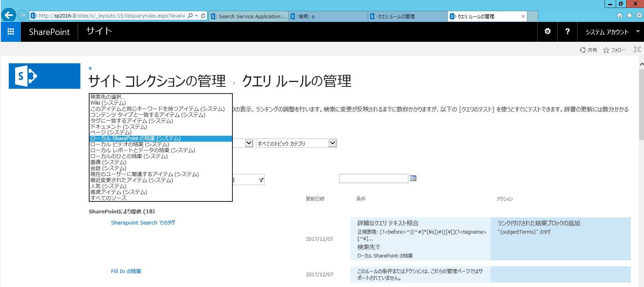
Task: Select コンテンツ タイプと一致するアイテム option
Action: coord(161,115)
